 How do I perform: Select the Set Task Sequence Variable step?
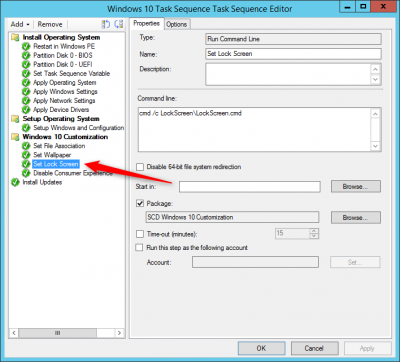point(71,73)
